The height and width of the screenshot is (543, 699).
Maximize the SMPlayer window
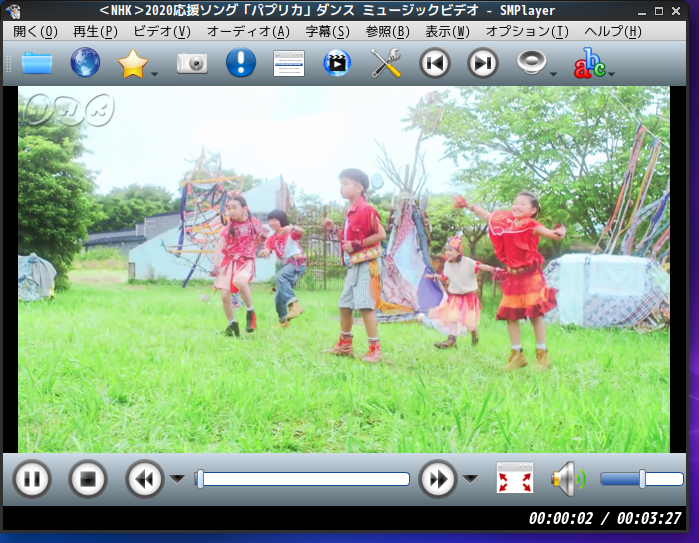[x=659, y=11]
